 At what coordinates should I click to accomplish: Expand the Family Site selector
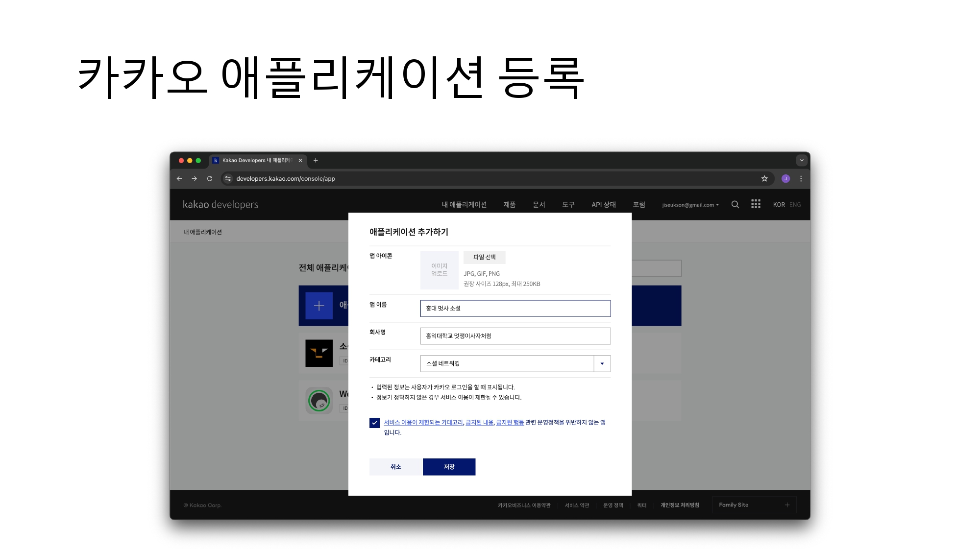754,505
